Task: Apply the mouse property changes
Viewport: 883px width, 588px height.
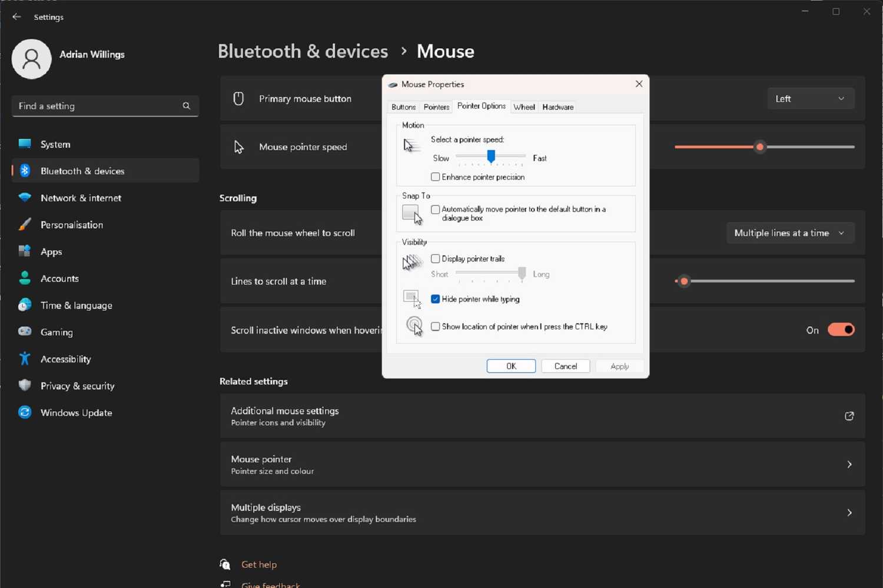Action: pyautogui.click(x=619, y=366)
